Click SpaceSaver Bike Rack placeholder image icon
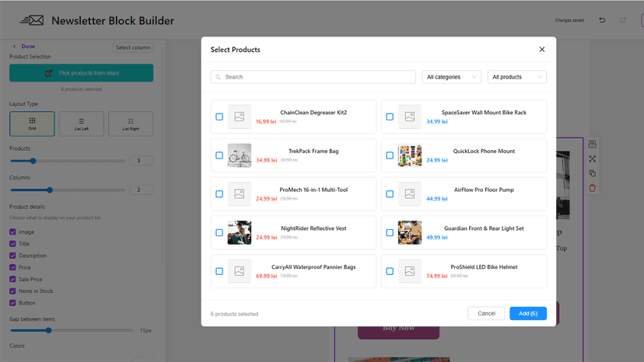This screenshot has height=362, width=644. [409, 117]
